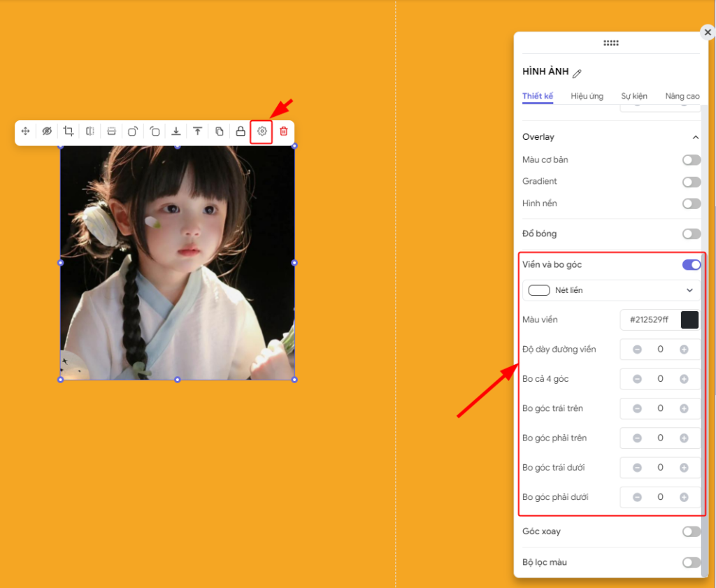Send the image to the bottom layer
The height and width of the screenshot is (588, 716).
tap(176, 131)
